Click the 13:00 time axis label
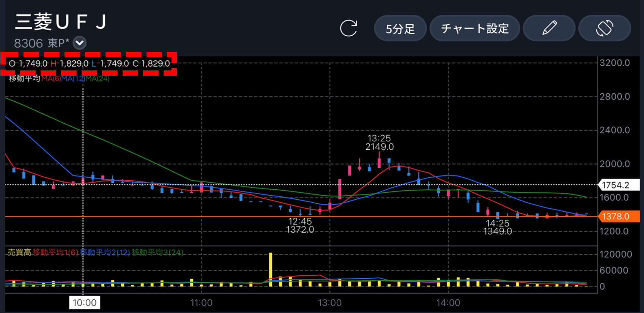644x313 pixels. 330,303
